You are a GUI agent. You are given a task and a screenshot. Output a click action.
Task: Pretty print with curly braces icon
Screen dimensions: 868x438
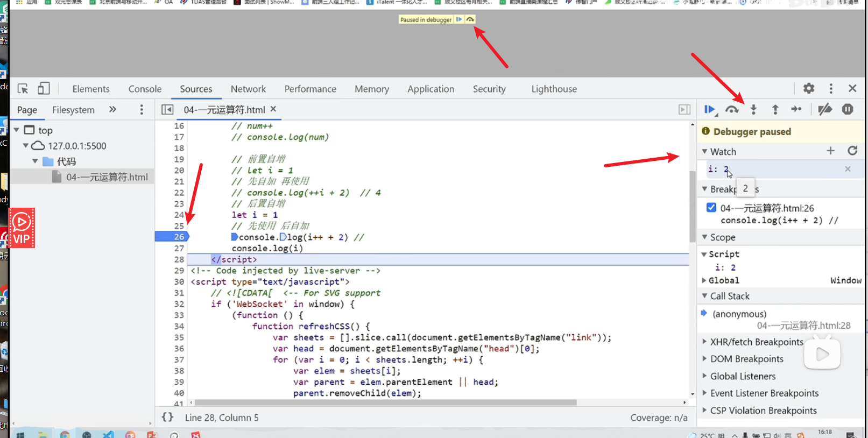167,417
